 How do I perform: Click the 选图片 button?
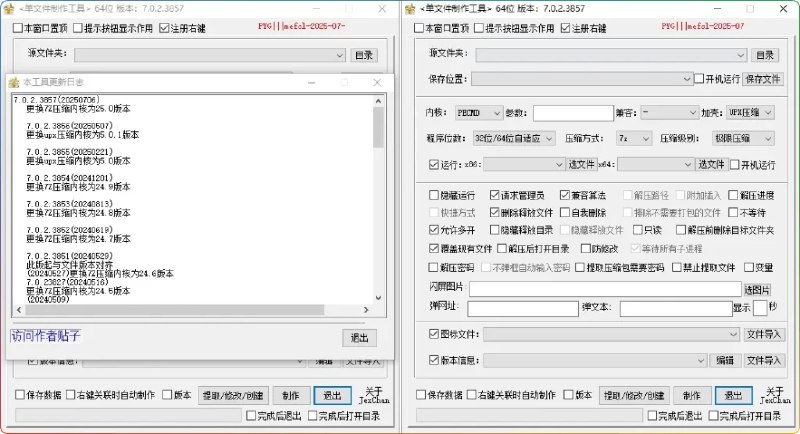click(757, 290)
